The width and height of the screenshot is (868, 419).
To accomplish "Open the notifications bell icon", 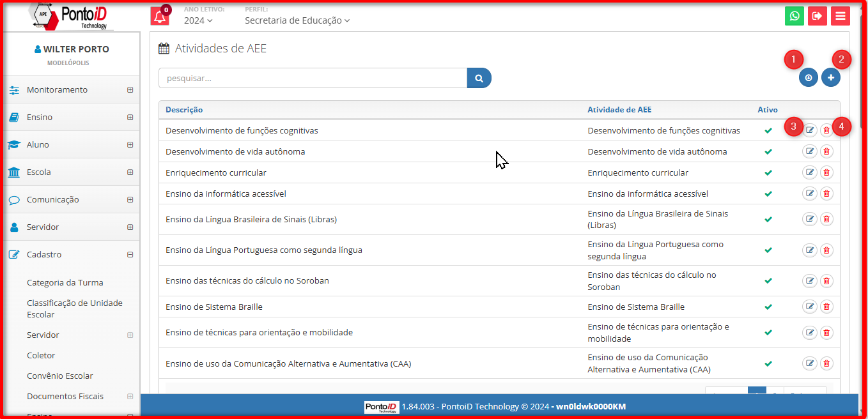I will (x=160, y=16).
